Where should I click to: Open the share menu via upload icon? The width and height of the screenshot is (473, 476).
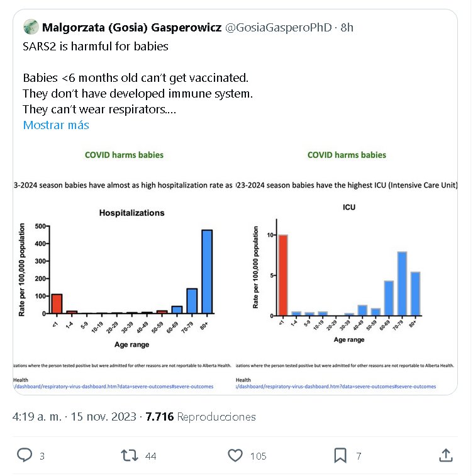[445, 455]
